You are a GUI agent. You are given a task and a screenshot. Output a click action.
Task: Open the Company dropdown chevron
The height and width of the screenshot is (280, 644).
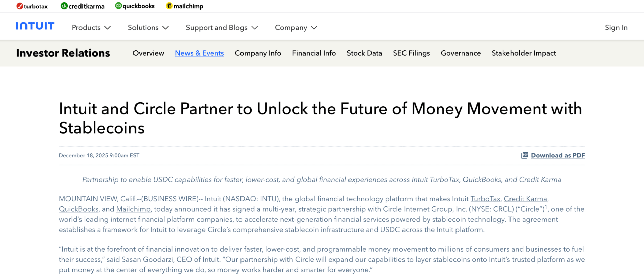click(x=314, y=28)
